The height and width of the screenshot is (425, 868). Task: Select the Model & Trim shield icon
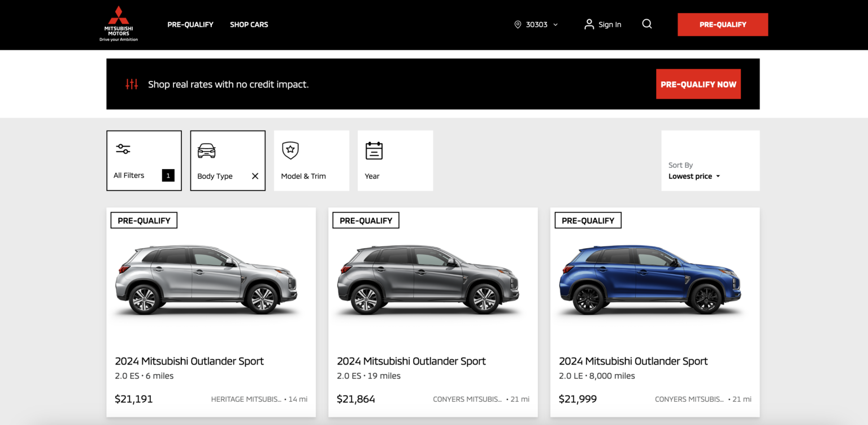tap(290, 150)
